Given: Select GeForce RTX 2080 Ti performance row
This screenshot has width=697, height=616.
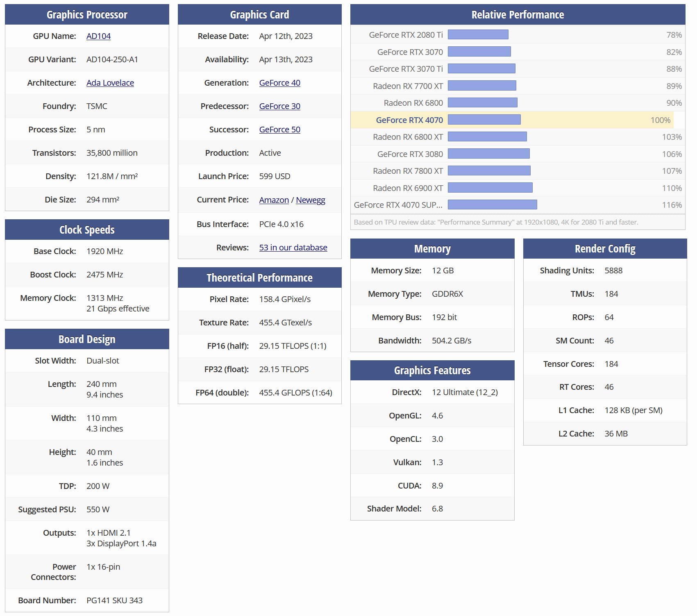Looking at the screenshot, I should tap(518, 35).
